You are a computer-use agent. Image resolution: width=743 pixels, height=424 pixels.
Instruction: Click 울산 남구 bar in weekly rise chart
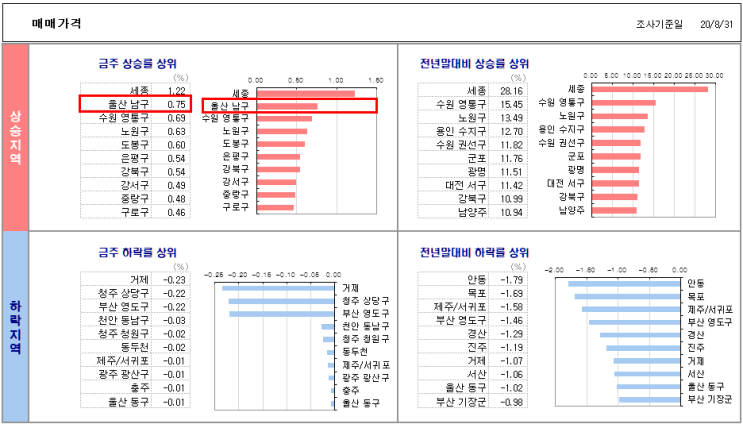pyautogui.click(x=287, y=106)
